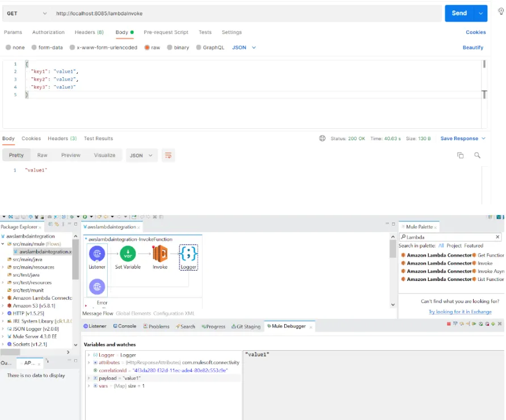Click the green Run icon in Studio toolbar

click(85, 217)
